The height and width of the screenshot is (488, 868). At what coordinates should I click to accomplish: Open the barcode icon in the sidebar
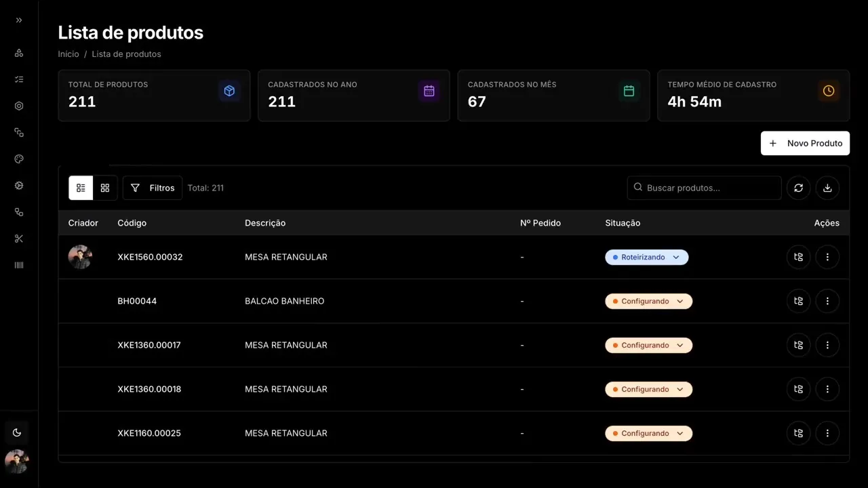tap(19, 265)
